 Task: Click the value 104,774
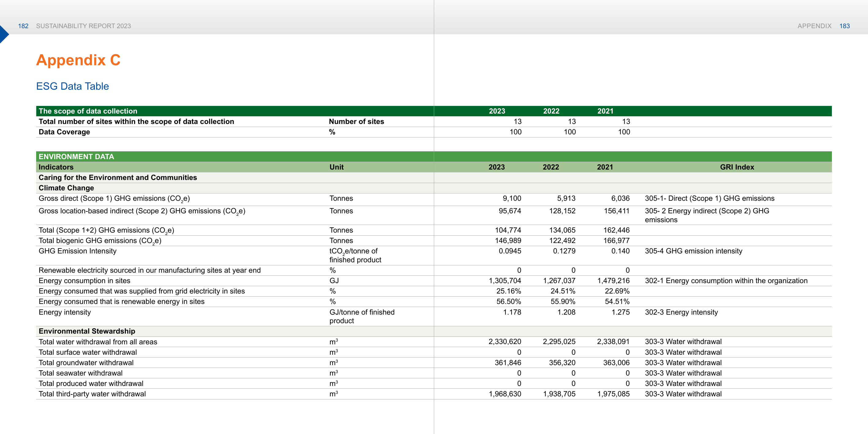coord(508,230)
